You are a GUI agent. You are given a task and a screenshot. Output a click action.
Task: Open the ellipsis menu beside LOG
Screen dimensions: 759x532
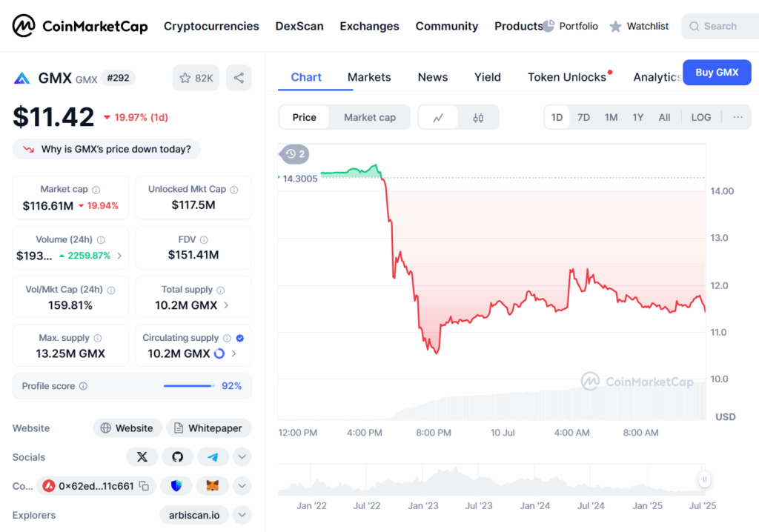[738, 117]
